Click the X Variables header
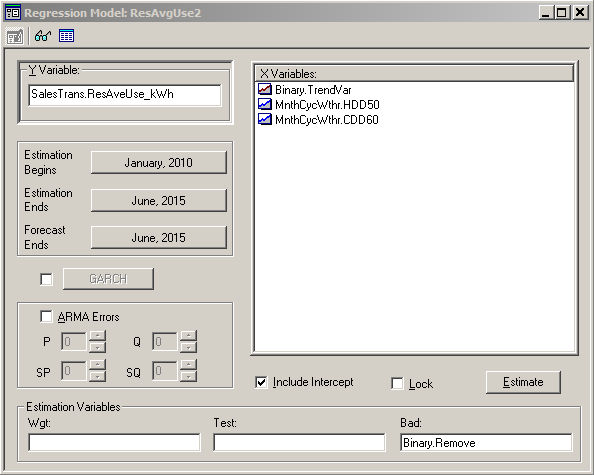594x475 pixels. tap(414, 73)
